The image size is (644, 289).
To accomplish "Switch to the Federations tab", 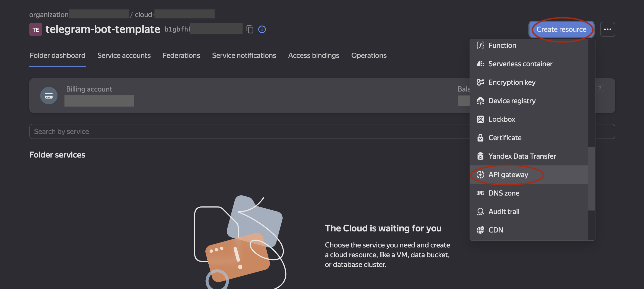I will point(181,55).
